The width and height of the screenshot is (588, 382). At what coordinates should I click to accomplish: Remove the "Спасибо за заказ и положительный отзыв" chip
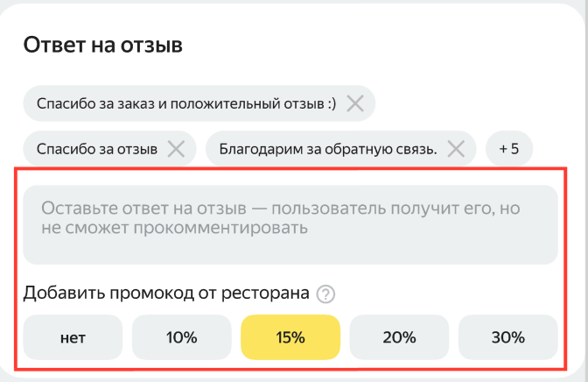click(355, 103)
